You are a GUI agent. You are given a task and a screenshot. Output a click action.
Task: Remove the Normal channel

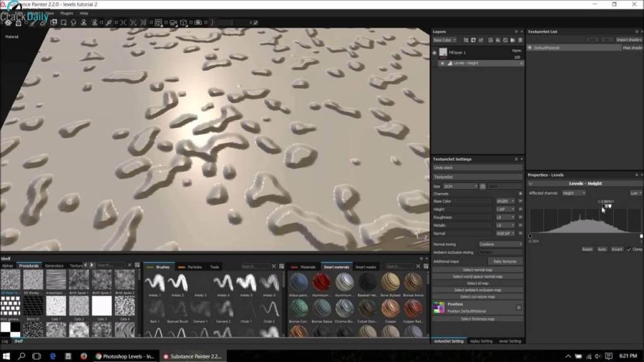click(520, 233)
